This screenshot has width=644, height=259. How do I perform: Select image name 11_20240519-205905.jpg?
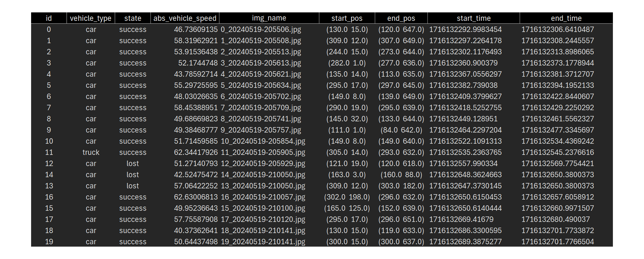263,152
